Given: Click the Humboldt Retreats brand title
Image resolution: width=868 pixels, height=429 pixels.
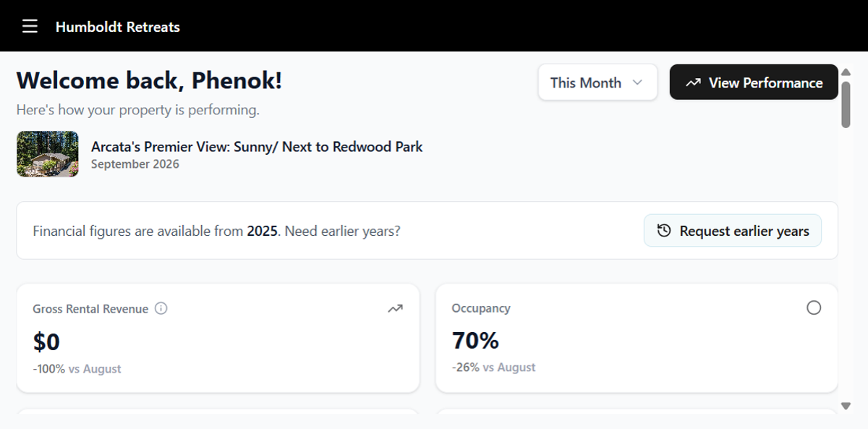Looking at the screenshot, I should tap(118, 27).
